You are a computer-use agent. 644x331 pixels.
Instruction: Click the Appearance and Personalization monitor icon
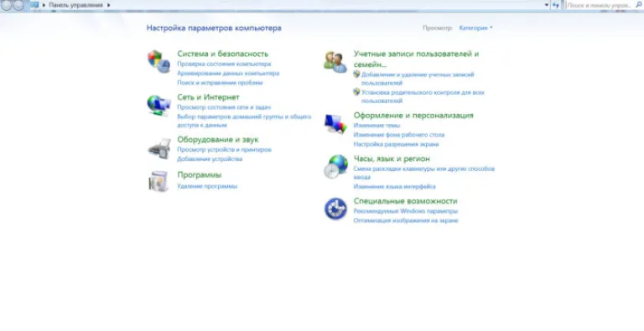tap(335, 124)
